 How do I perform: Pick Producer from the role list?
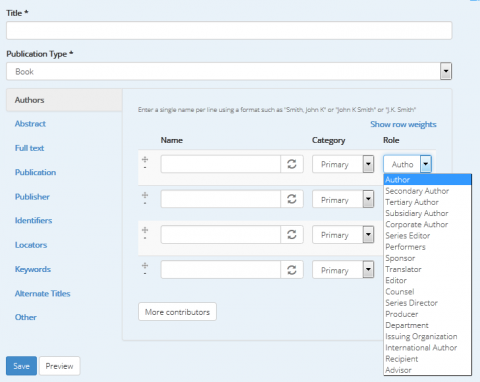click(427, 314)
